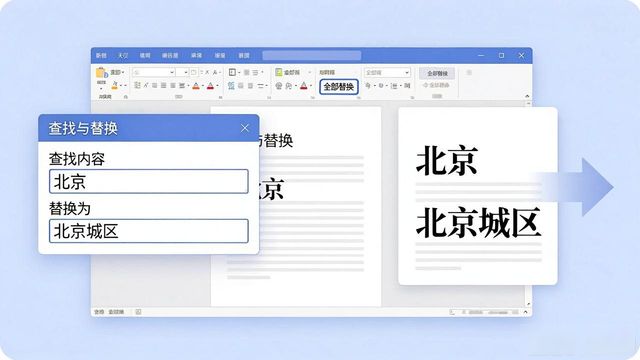
Task: Click the 北京城区 heading in the result card
Action: coord(478,222)
